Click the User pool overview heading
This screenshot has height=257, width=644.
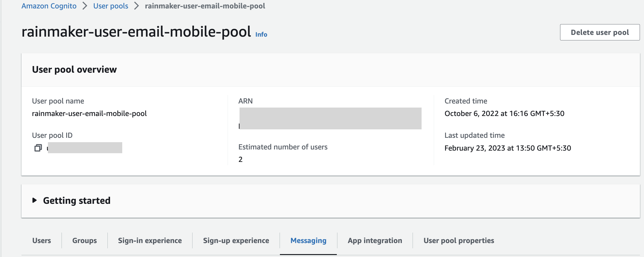(x=74, y=69)
